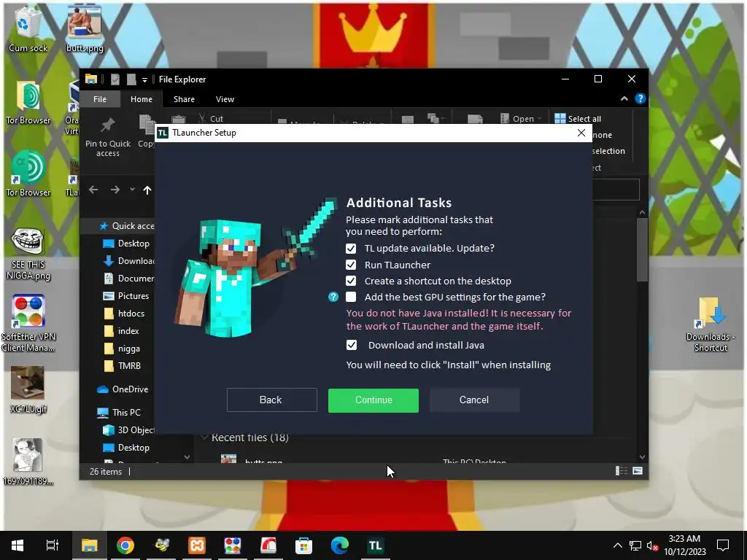The image size is (747, 560).
Task: Click the green Continue button
Action: [x=373, y=400]
